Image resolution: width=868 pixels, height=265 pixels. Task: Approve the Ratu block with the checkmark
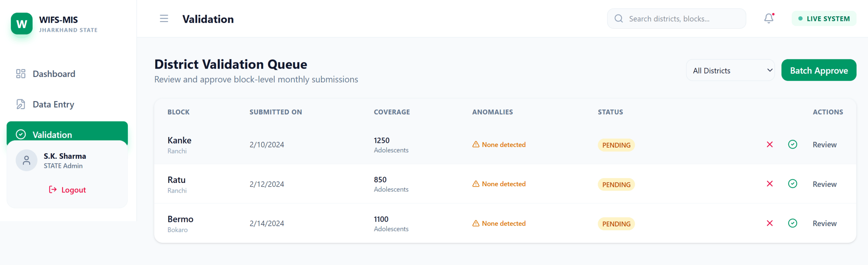pos(792,184)
